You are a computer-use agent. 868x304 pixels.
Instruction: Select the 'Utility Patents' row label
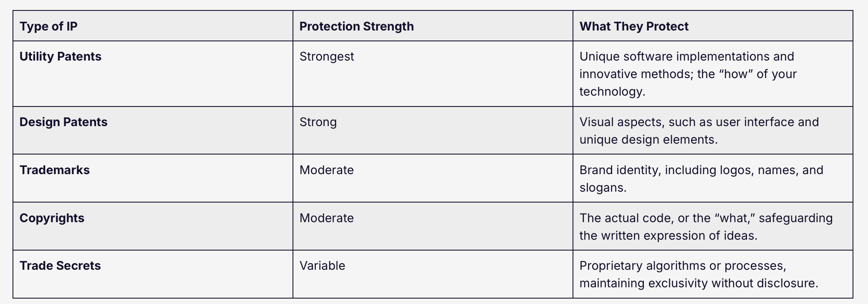coord(61,56)
